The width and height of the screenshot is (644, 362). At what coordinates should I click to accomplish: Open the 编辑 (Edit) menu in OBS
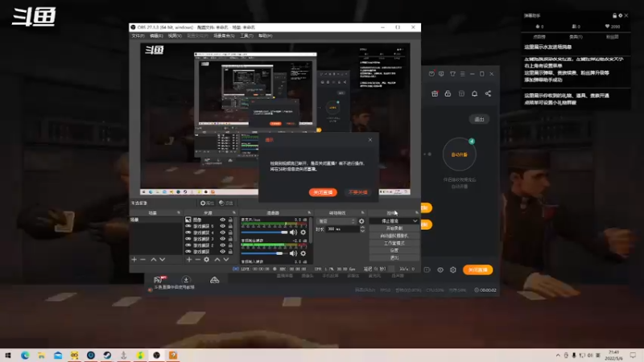click(156, 35)
